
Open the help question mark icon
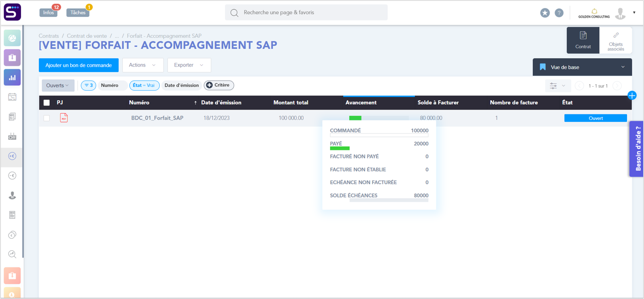click(x=559, y=13)
